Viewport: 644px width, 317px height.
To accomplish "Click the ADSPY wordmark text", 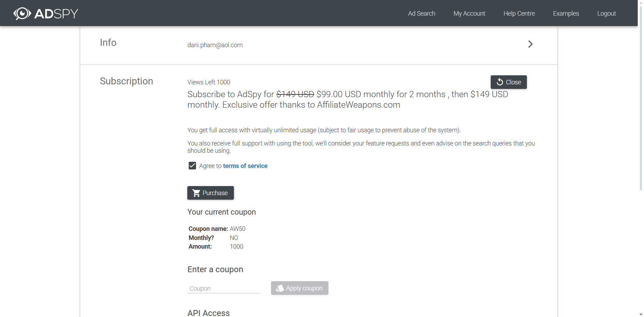I will coord(56,14).
